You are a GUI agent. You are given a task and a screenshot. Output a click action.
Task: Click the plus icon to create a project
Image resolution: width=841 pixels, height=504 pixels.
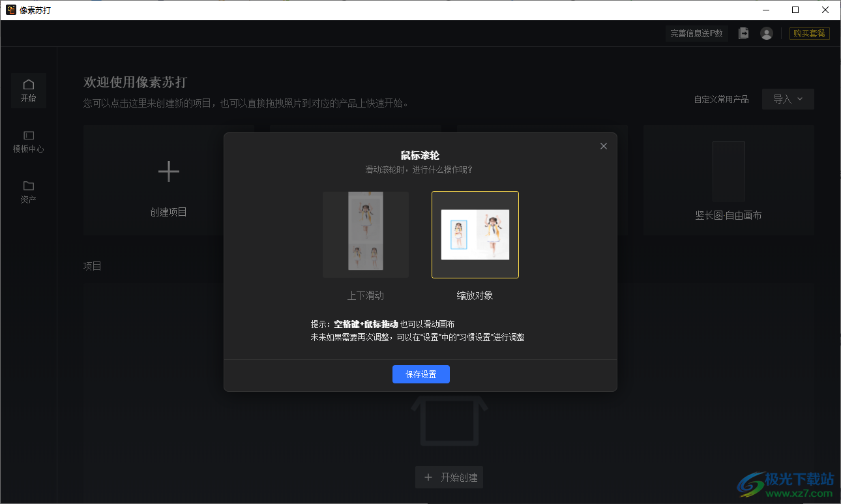[x=168, y=171]
